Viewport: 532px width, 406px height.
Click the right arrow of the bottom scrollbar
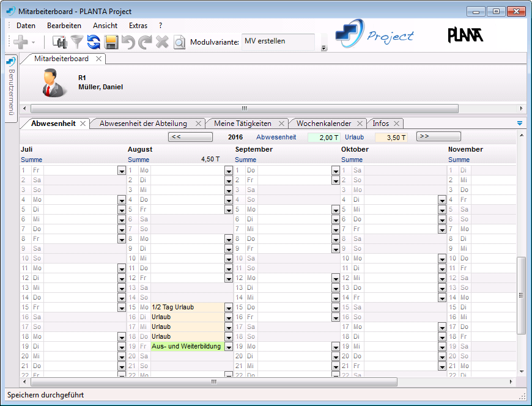tap(511, 382)
